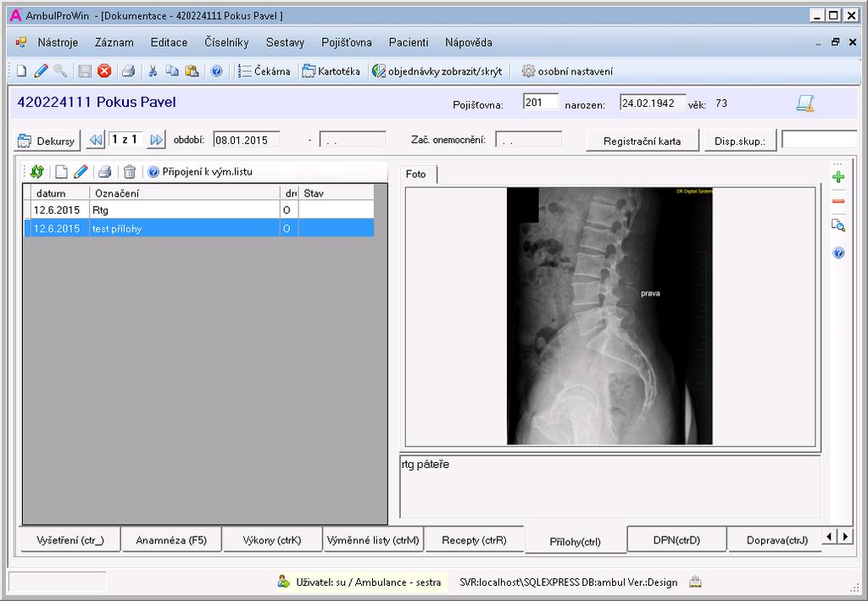The image size is (868, 601).
Task: Click the scissors cut icon
Action: tap(153, 71)
